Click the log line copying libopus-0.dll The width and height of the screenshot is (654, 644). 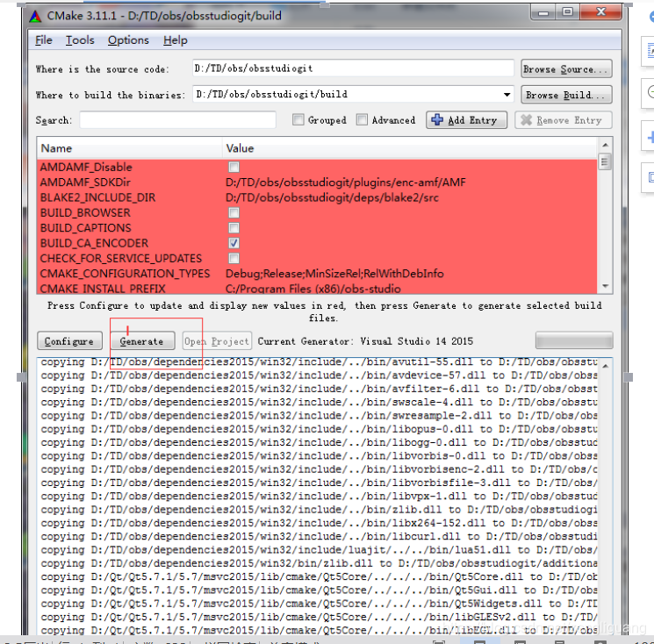[x=319, y=429]
